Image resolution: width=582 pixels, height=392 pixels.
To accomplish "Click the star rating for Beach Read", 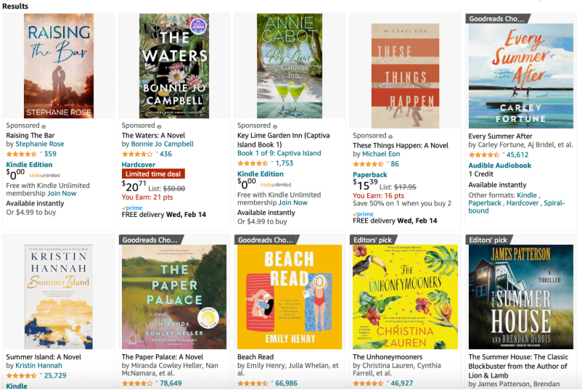I will pyautogui.click(x=253, y=383).
